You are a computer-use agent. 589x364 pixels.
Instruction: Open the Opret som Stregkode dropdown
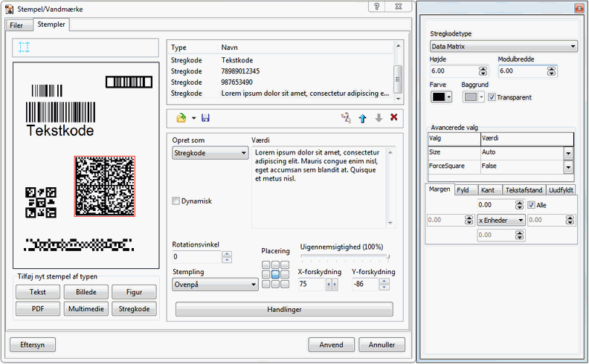210,153
